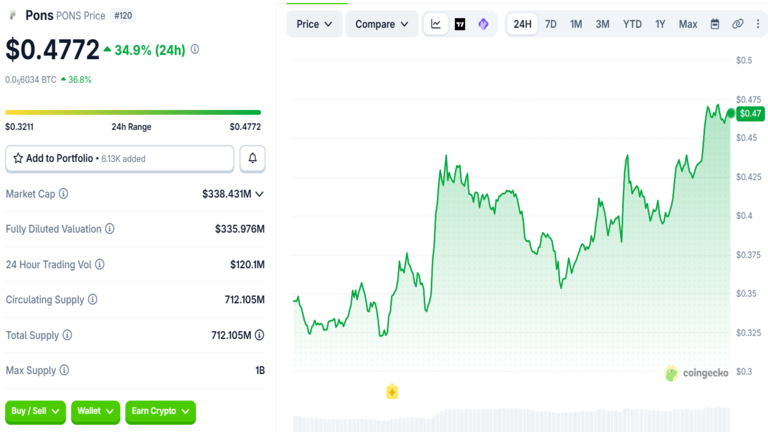Click the #120 rank badge
The width and height of the screenshot is (768, 432).
pos(123,16)
